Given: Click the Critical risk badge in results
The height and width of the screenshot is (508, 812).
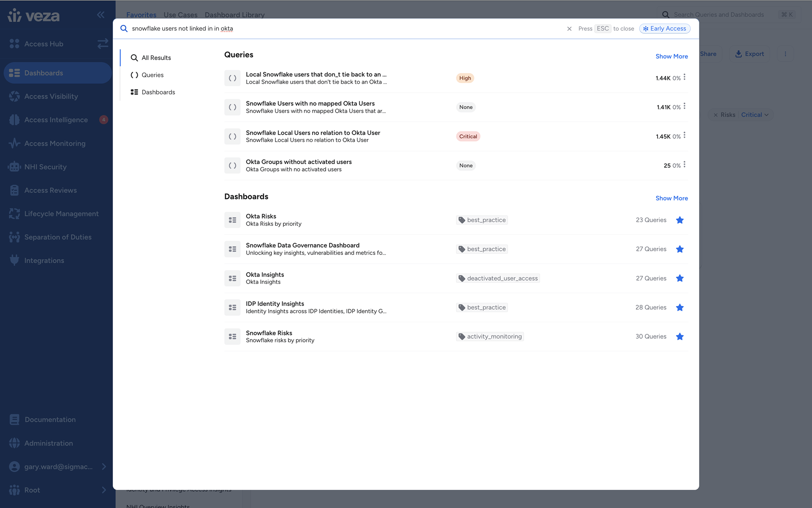Looking at the screenshot, I should (468, 136).
